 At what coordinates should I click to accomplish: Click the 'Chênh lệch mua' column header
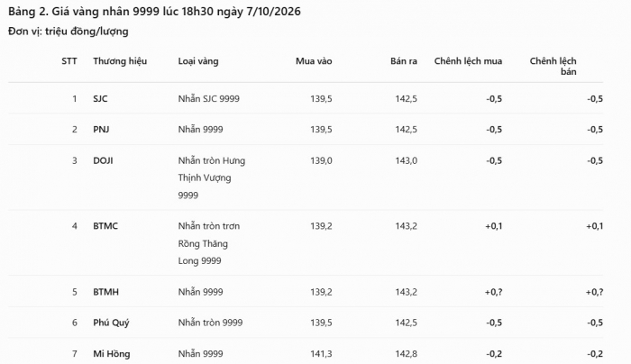468,61
